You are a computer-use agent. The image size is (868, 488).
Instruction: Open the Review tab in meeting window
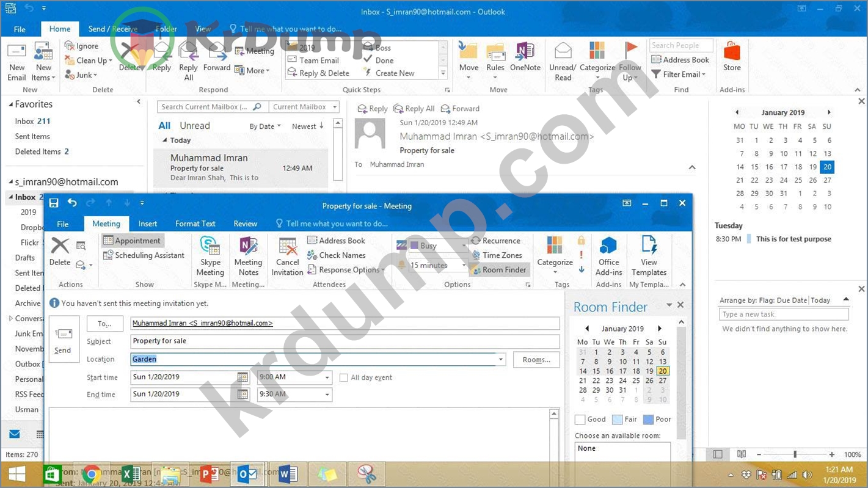[x=245, y=224]
